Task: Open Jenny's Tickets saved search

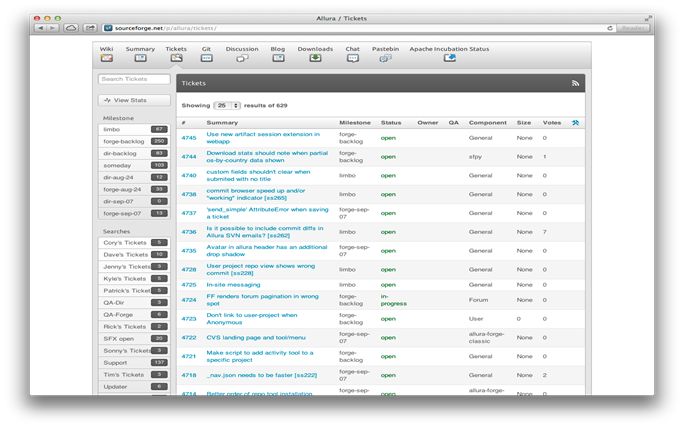Action: pos(133,266)
